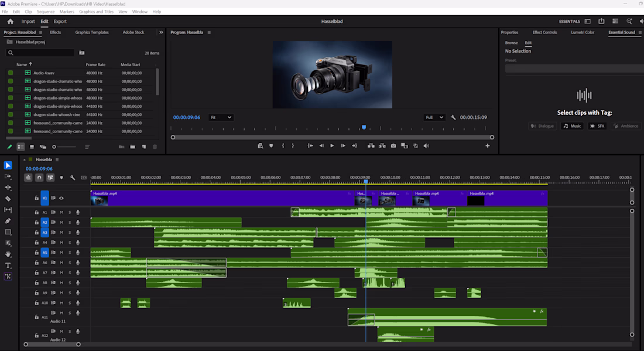This screenshot has width=644, height=351.
Task: Click the program monitor playhead marker
Action: pyautogui.click(x=364, y=127)
